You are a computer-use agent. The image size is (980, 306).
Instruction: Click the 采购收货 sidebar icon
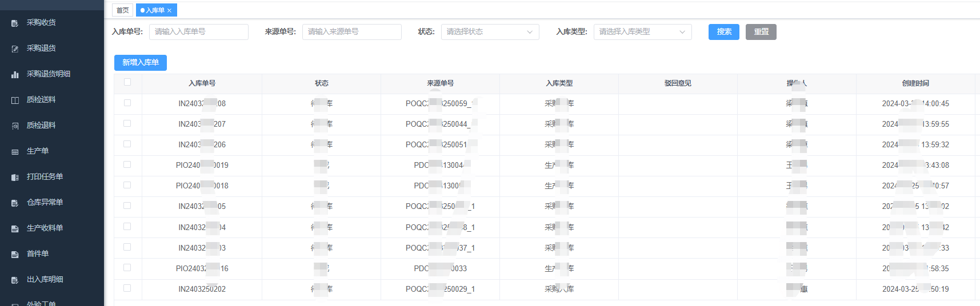[15, 23]
